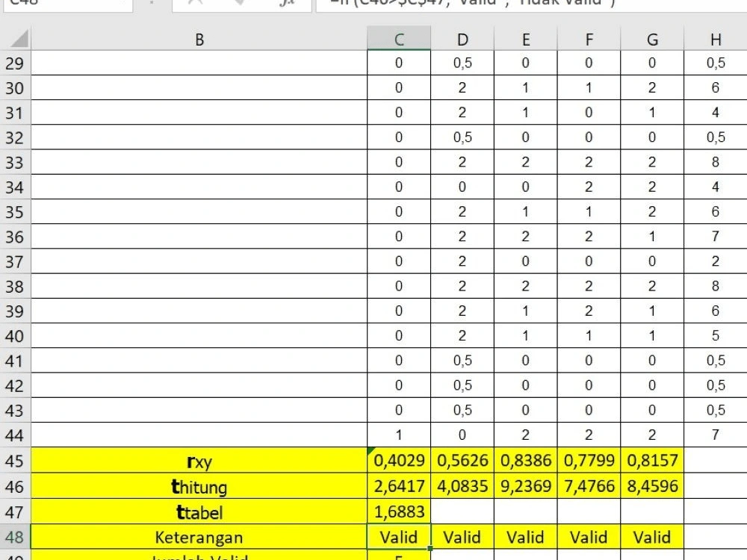Click Valid cell in column G
747x560 pixels.
(x=652, y=537)
